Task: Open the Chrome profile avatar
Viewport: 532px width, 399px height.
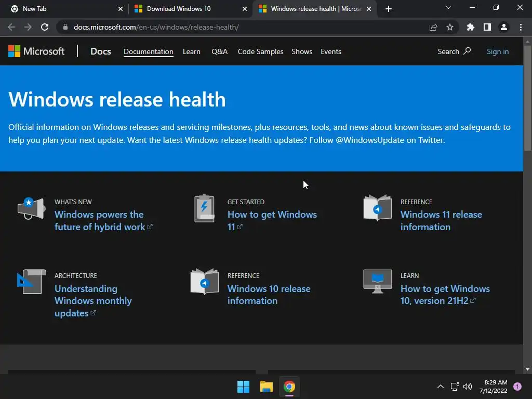Action: click(504, 27)
